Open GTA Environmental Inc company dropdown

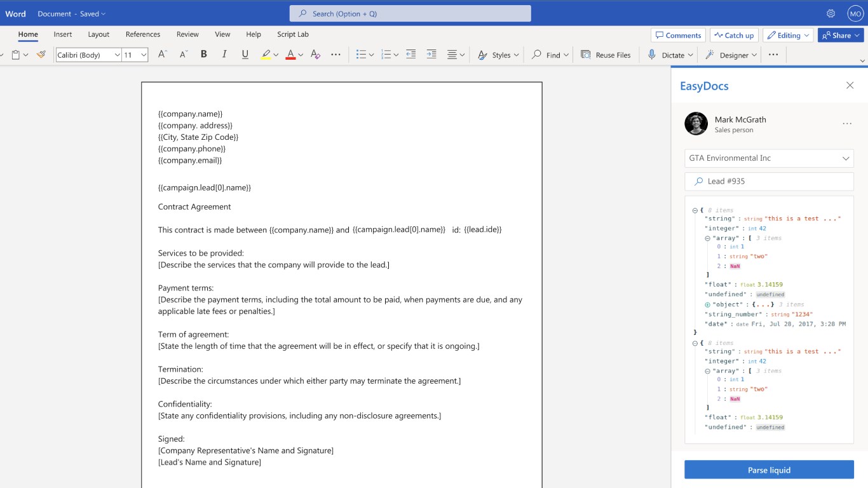(x=769, y=158)
